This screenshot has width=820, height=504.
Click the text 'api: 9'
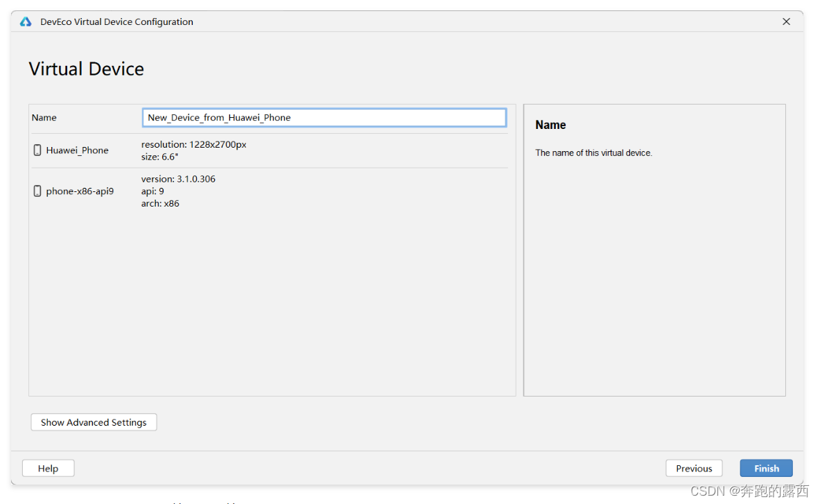(152, 191)
